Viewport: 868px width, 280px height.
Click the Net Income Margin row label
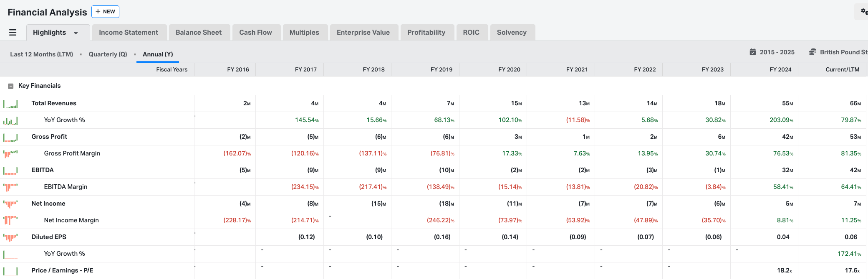pyautogui.click(x=71, y=220)
